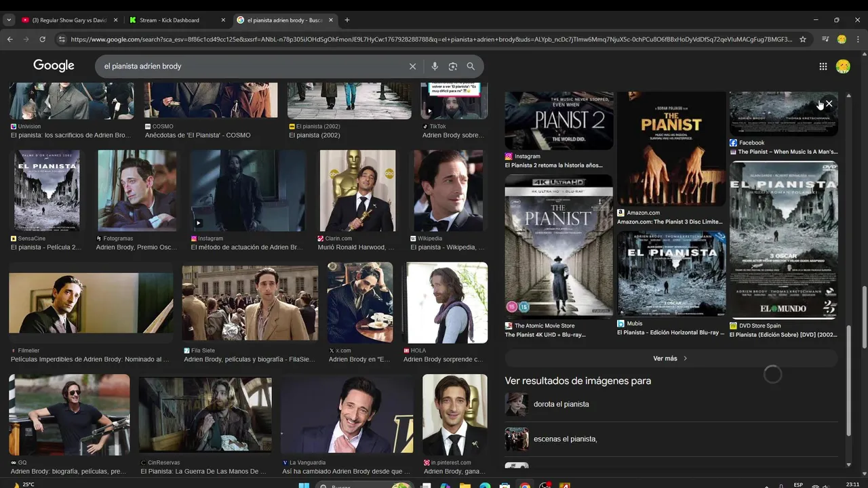The image size is (868, 488).
Task: Open El pianista (2002) result link
Action: (314, 135)
